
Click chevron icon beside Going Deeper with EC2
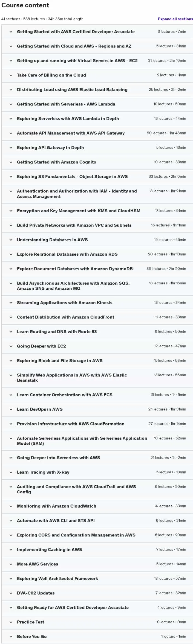(x=11, y=346)
